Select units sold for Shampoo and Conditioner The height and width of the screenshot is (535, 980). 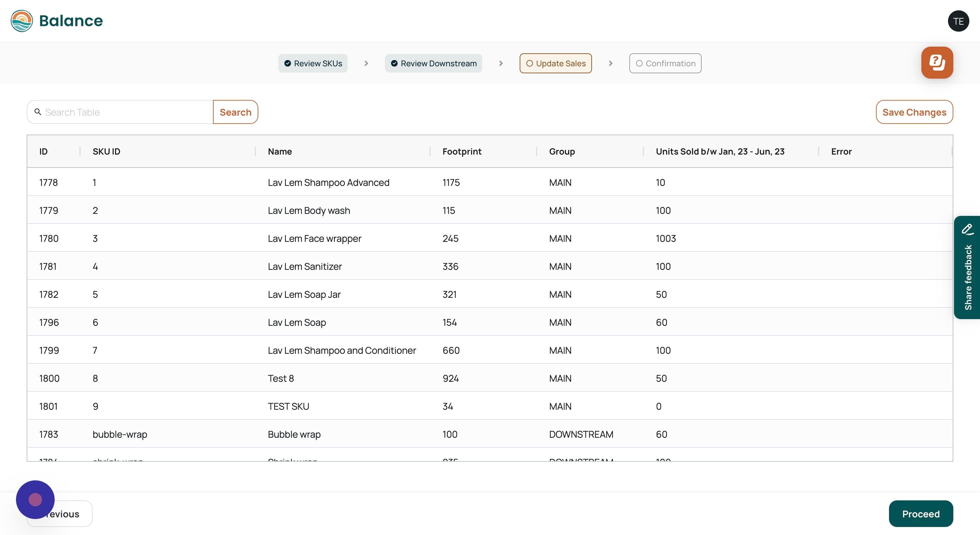coord(663,350)
